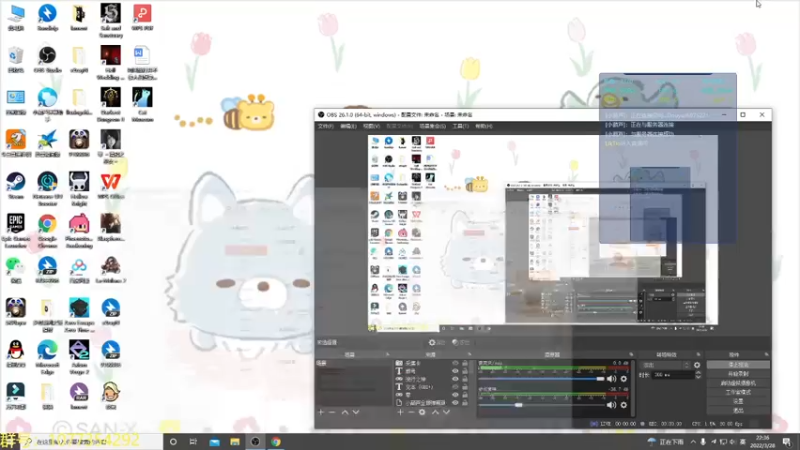Open the 编辑(E) menu in OBS

[x=348, y=126]
